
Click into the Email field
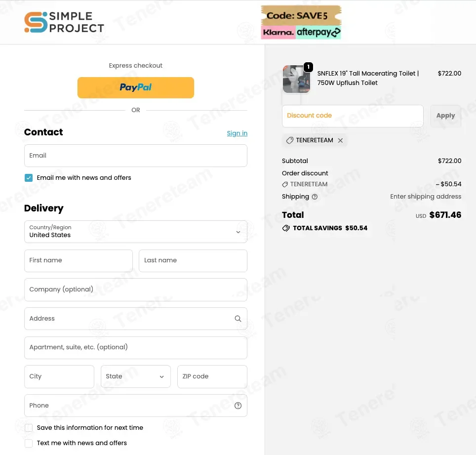pos(136,156)
